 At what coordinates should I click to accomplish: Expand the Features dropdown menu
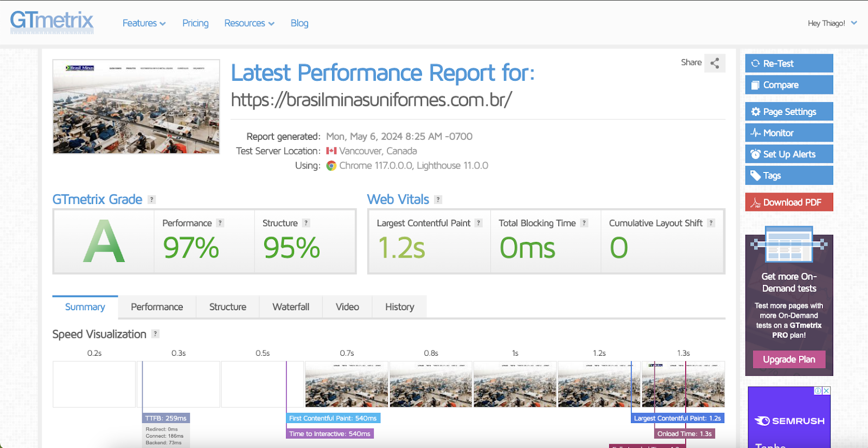pyautogui.click(x=144, y=23)
